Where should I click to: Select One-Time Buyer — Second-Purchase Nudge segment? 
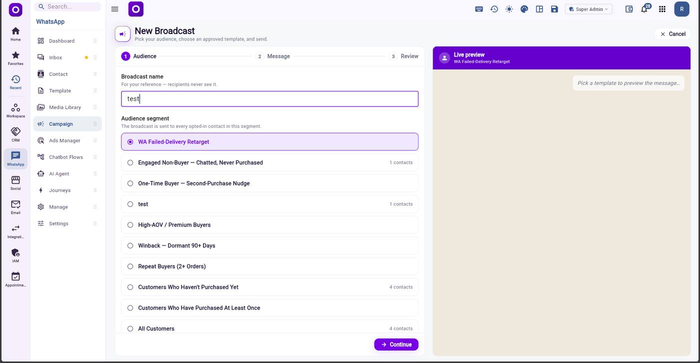pyautogui.click(x=270, y=183)
